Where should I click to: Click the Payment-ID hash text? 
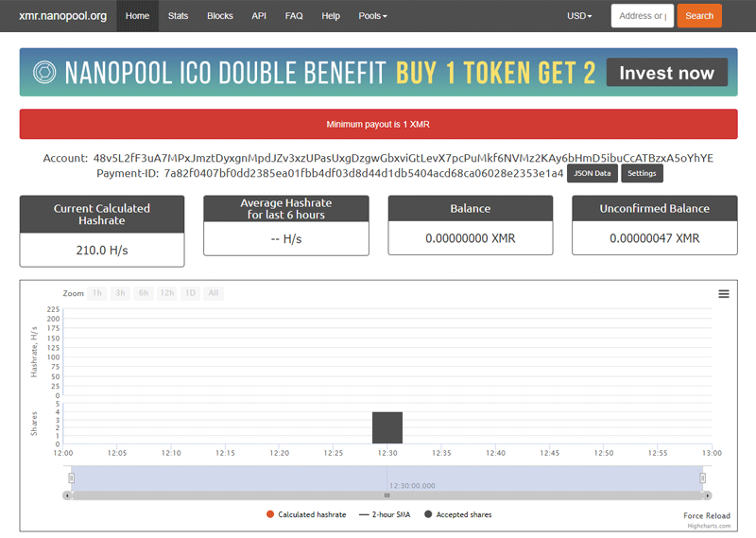click(x=364, y=174)
